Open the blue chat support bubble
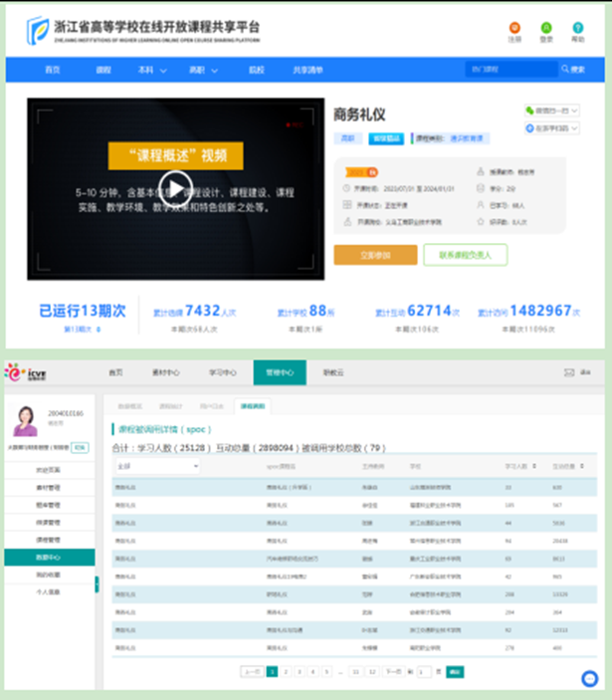 588,678
